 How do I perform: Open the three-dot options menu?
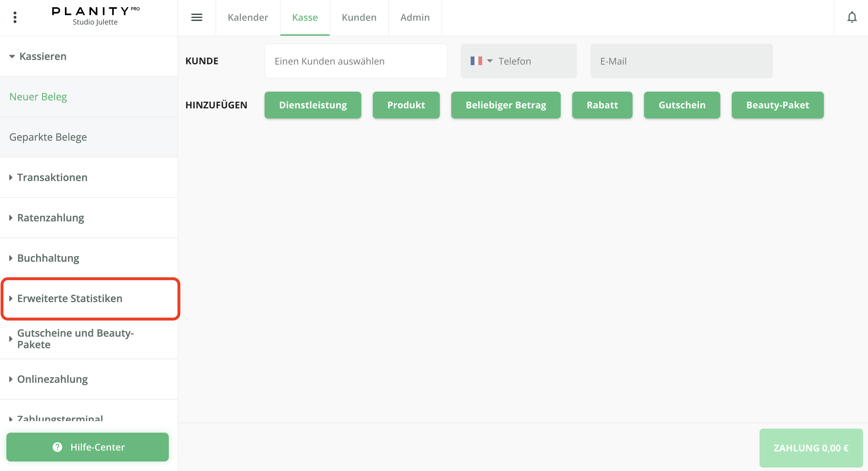[15, 17]
